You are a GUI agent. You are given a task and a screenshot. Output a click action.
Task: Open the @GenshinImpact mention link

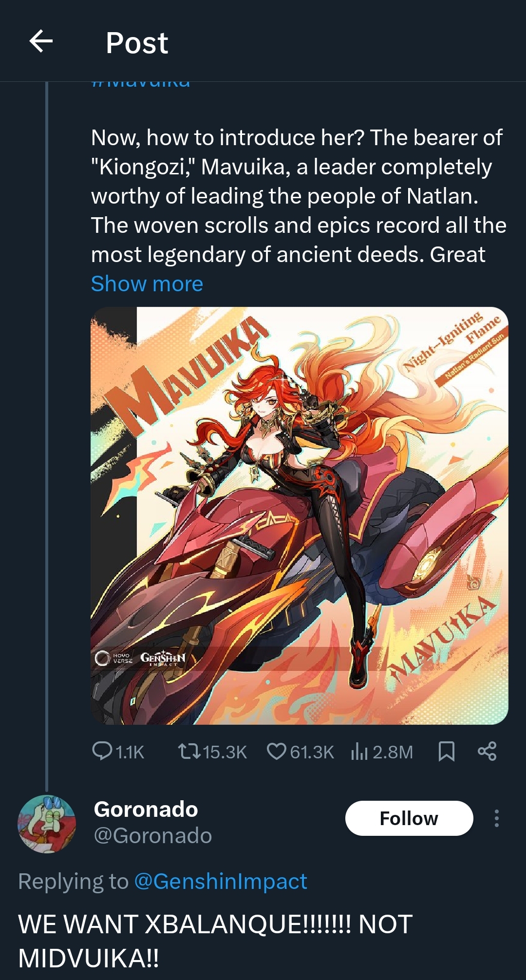pos(220,882)
